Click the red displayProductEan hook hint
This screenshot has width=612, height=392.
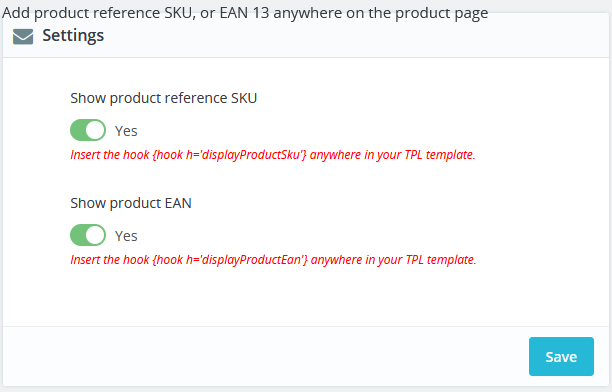tap(273, 260)
